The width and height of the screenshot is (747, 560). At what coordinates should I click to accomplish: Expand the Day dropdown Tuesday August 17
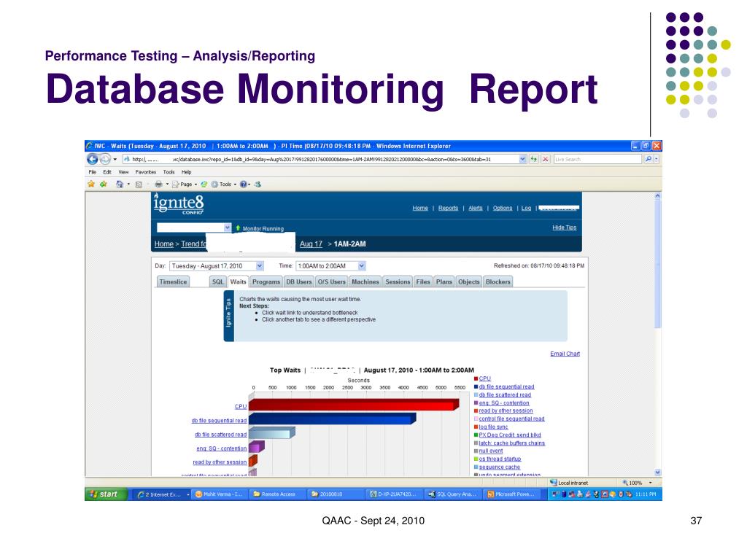pyautogui.click(x=260, y=266)
